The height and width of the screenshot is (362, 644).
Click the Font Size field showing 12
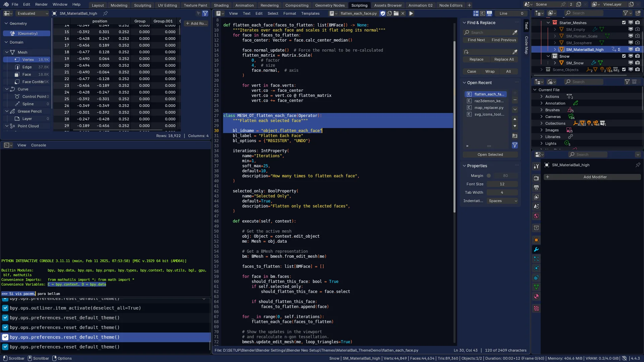[502, 184]
